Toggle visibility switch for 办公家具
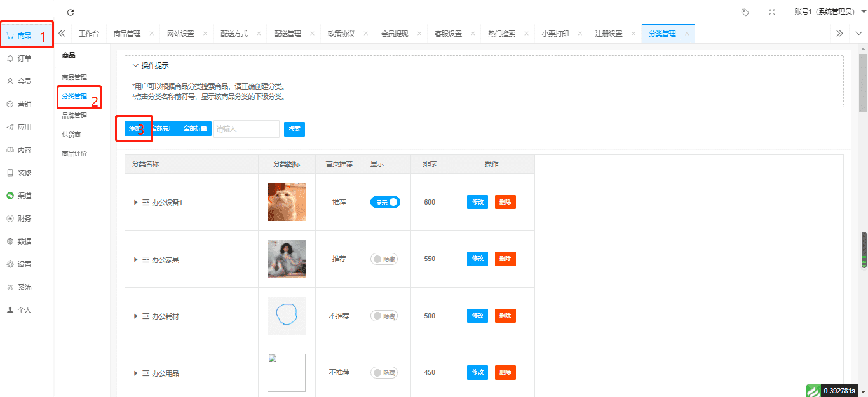868x397 pixels. coord(384,259)
